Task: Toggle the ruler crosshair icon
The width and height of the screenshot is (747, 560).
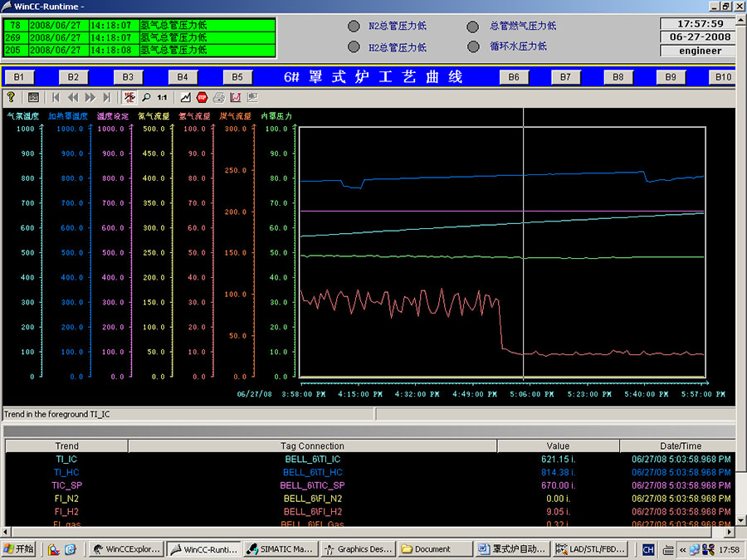Action: point(130,97)
